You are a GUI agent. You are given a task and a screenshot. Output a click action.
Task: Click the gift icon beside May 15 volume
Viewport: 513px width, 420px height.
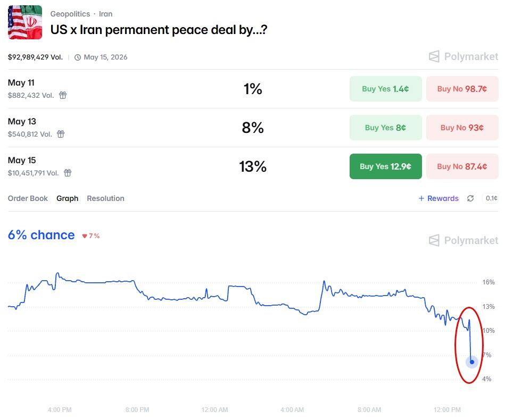point(68,173)
